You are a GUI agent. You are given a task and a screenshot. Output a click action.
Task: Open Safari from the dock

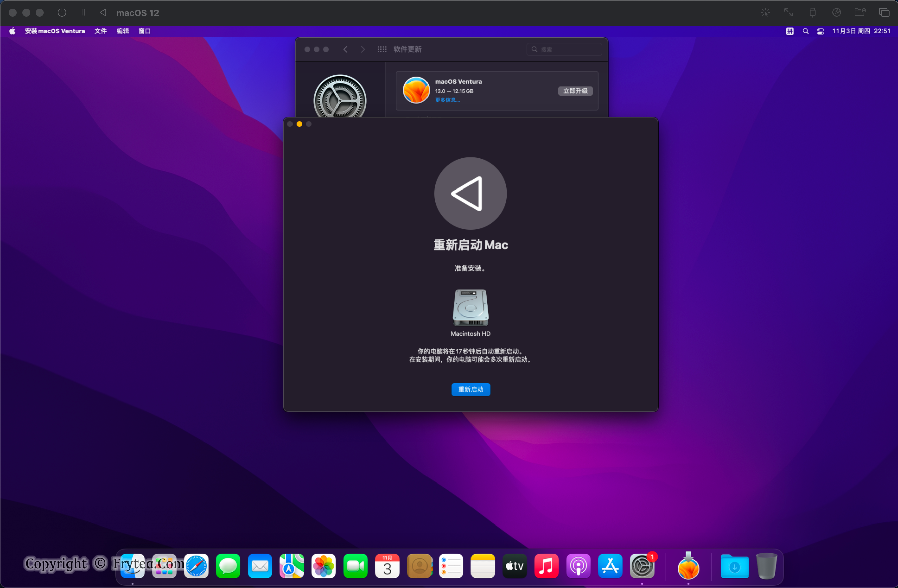coord(196,566)
